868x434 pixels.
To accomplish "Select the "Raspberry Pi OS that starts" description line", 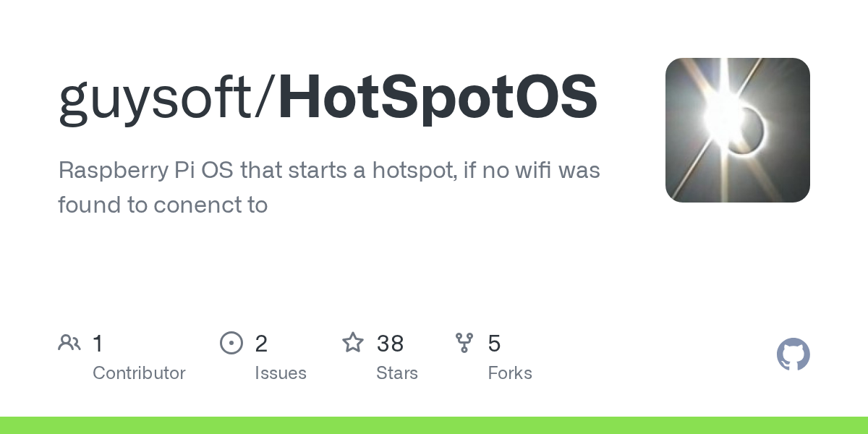I will 329,171.
